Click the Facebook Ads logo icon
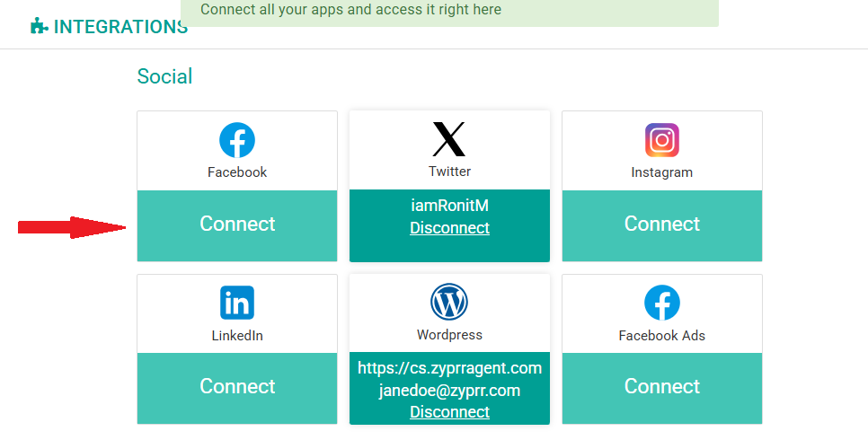 662,304
